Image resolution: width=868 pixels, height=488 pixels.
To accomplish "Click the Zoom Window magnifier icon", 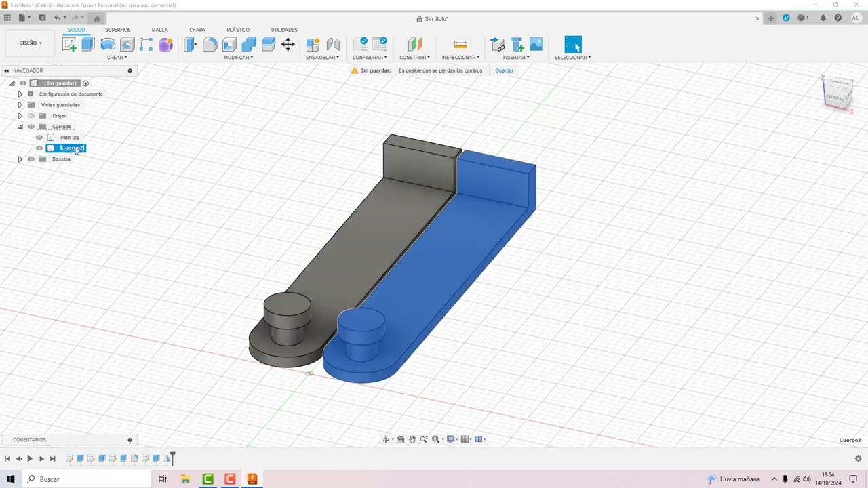I will pos(436,439).
